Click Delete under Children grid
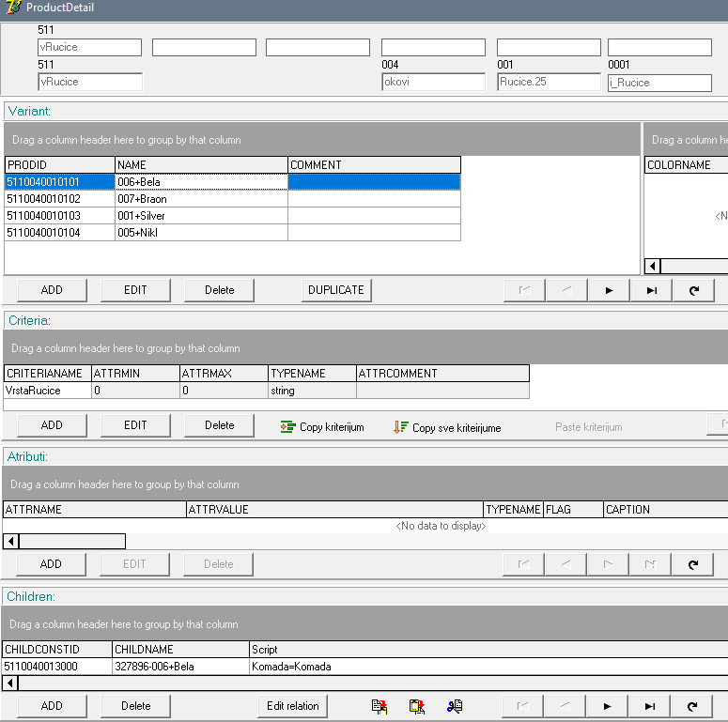The image size is (728, 722). pyautogui.click(x=135, y=706)
